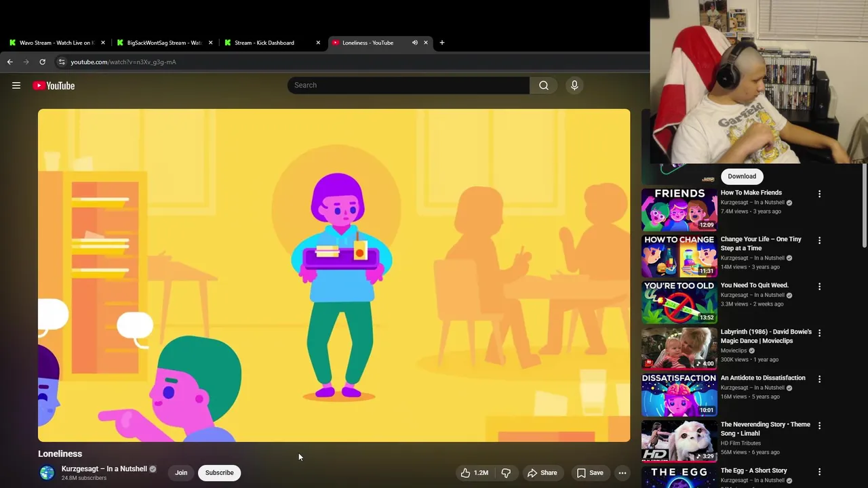Open a new browser tab

[x=442, y=43]
